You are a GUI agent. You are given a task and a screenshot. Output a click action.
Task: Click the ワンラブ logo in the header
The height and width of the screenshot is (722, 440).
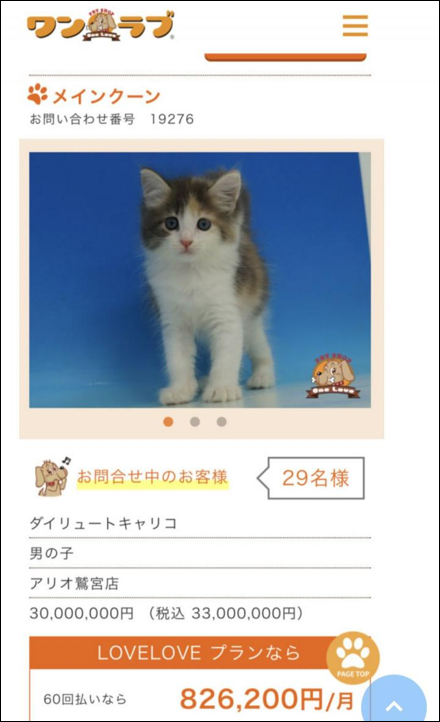101,26
